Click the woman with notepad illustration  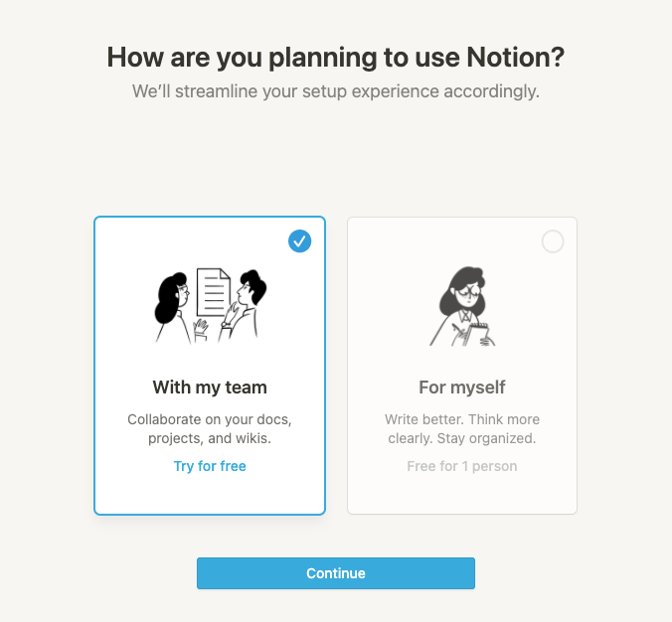coord(462,306)
